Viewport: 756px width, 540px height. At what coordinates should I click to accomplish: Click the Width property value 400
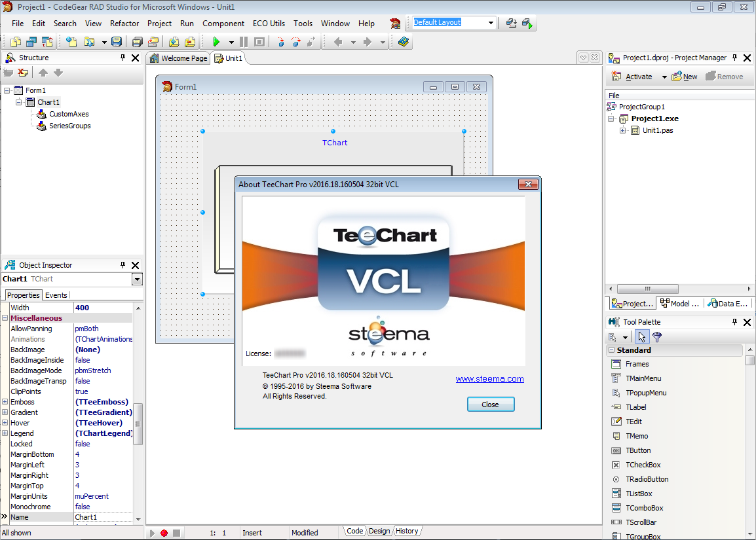[x=103, y=308]
